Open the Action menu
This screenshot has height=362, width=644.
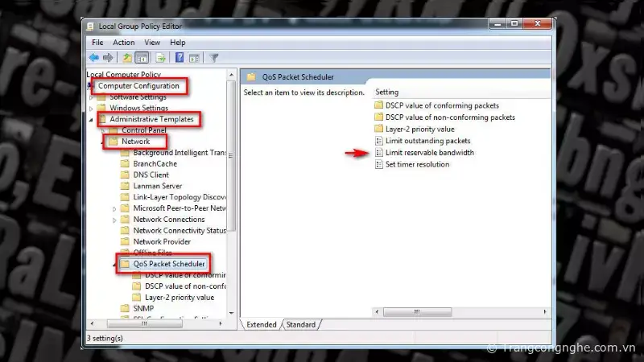tap(124, 43)
